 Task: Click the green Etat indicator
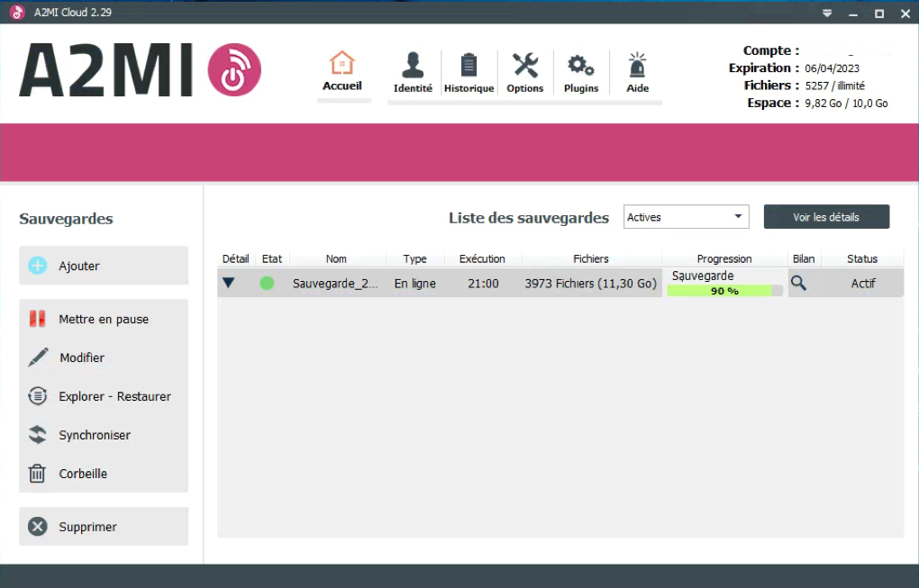[x=268, y=284]
